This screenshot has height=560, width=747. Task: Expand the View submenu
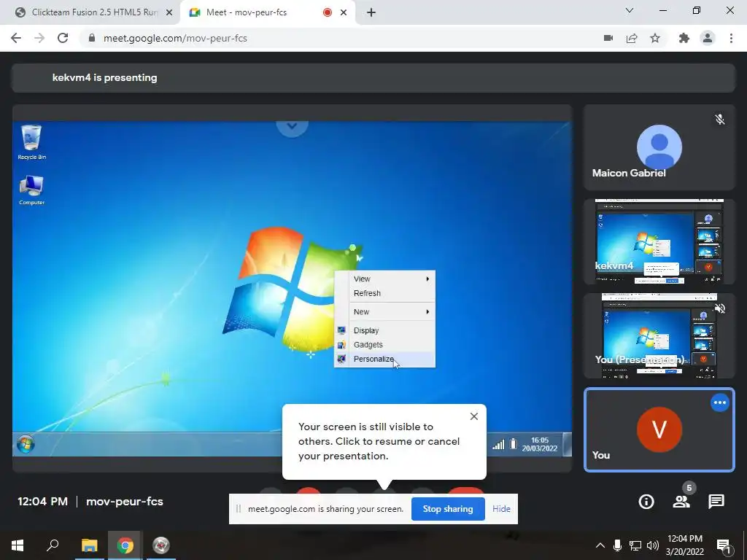point(385,279)
